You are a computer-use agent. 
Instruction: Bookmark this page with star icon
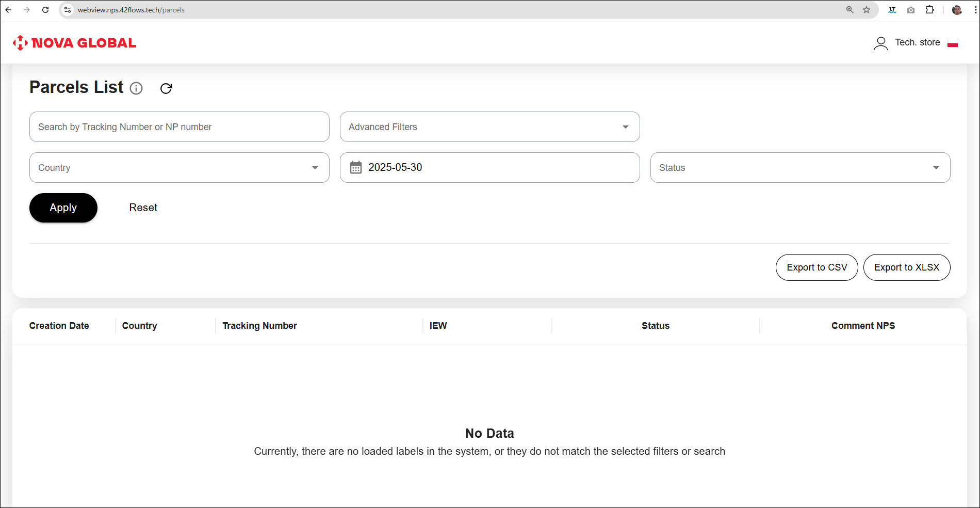pyautogui.click(x=867, y=10)
